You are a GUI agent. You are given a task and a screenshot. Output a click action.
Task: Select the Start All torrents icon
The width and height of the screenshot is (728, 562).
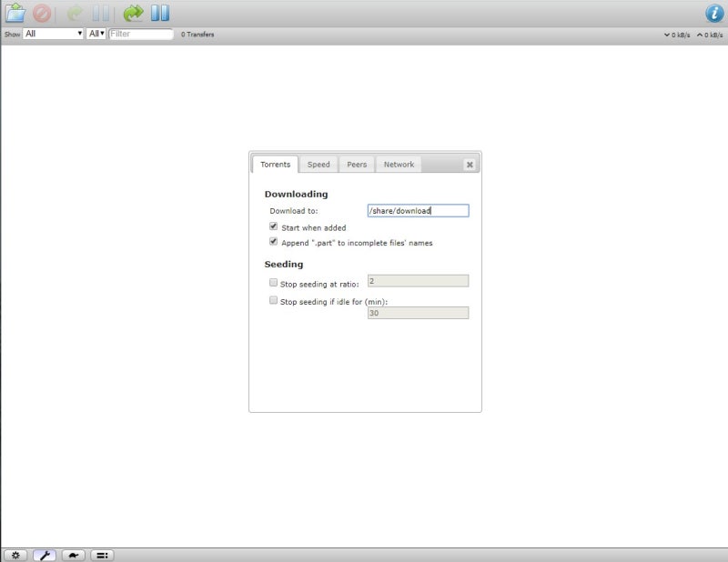[133, 13]
